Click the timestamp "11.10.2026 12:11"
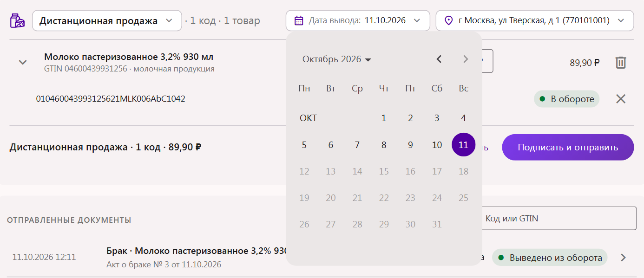Viewport: 644px width, 278px height. click(x=44, y=257)
